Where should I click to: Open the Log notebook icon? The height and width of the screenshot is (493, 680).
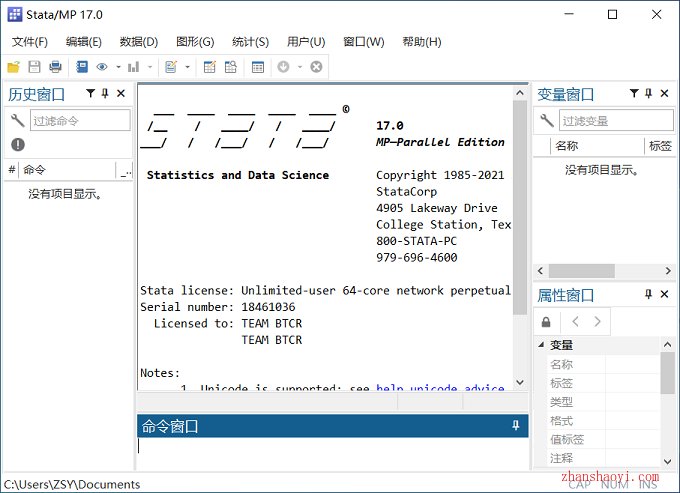(82, 67)
